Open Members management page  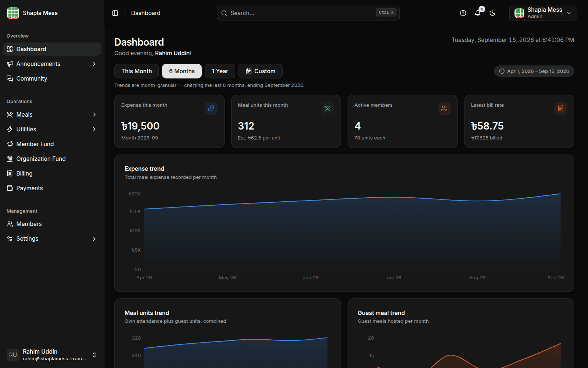52,224
